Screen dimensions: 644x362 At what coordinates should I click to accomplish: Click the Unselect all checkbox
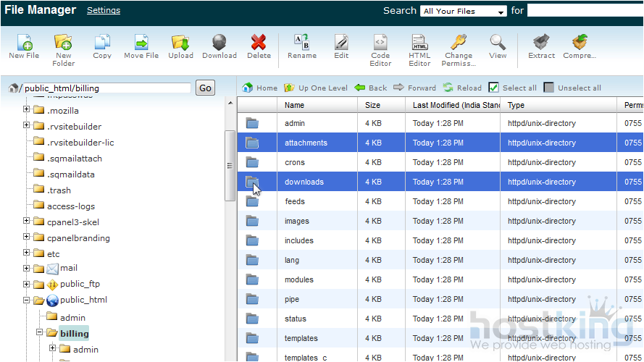[x=549, y=88]
